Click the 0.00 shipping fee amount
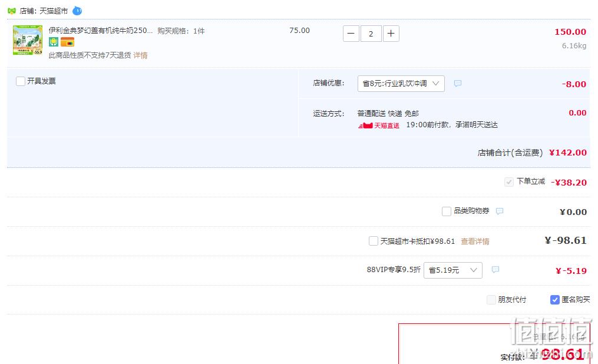This screenshot has height=364, width=598. (x=577, y=113)
